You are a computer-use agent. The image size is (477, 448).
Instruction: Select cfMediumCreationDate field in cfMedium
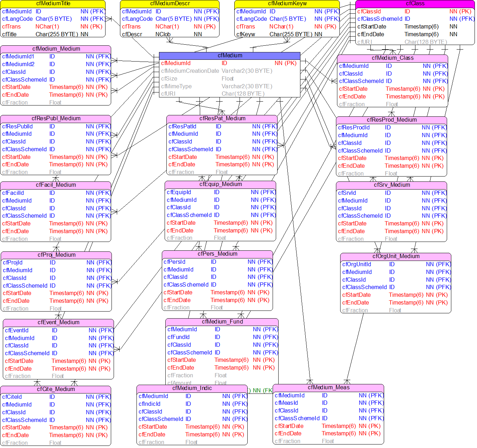(190, 71)
